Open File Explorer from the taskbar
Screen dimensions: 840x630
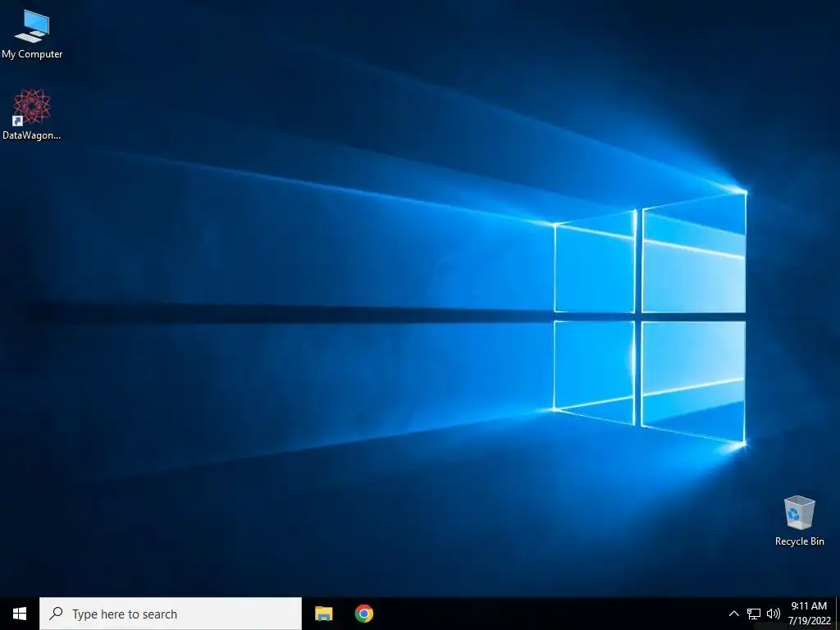pyautogui.click(x=323, y=614)
